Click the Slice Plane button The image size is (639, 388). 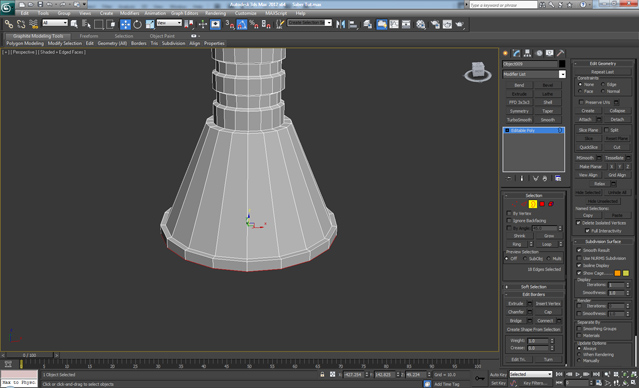(x=588, y=130)
